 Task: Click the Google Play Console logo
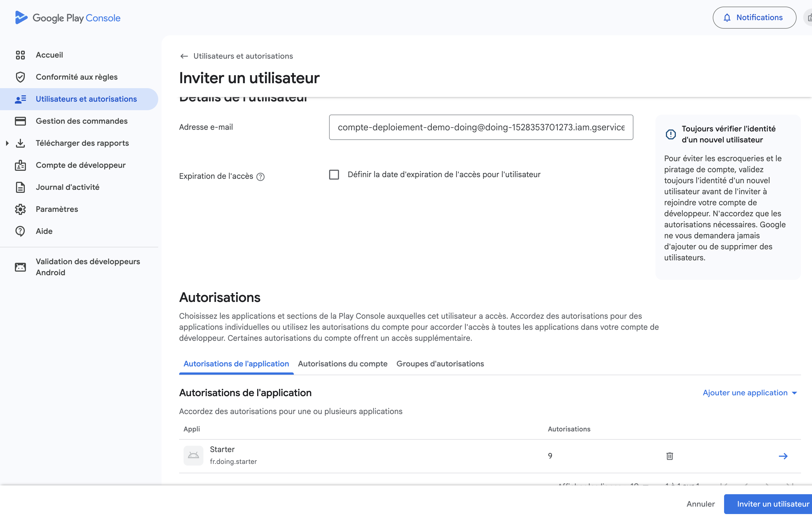pos(68,18)
